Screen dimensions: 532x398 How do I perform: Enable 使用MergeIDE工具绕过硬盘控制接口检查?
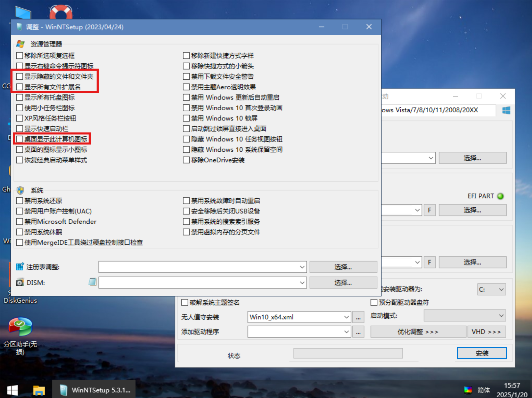pos(19,242)
